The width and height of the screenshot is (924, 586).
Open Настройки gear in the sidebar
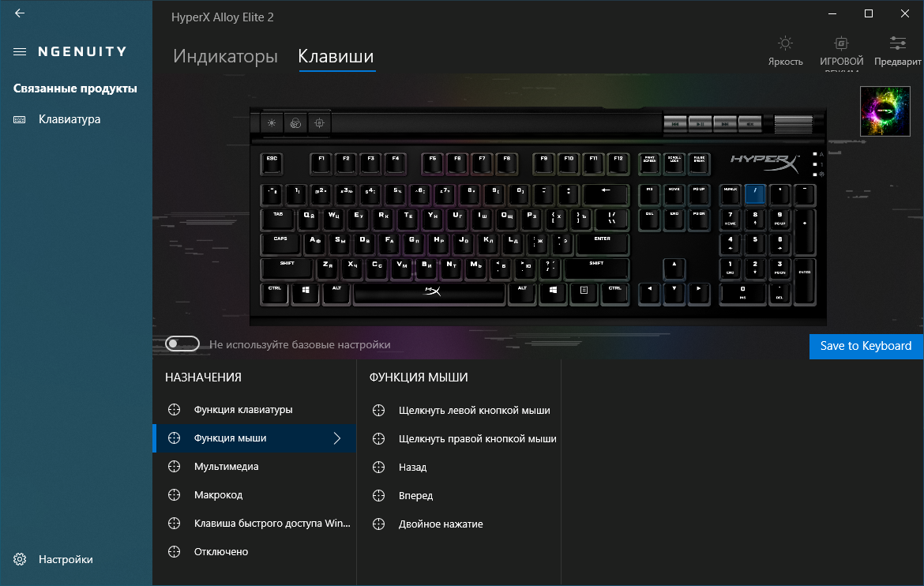20,559
